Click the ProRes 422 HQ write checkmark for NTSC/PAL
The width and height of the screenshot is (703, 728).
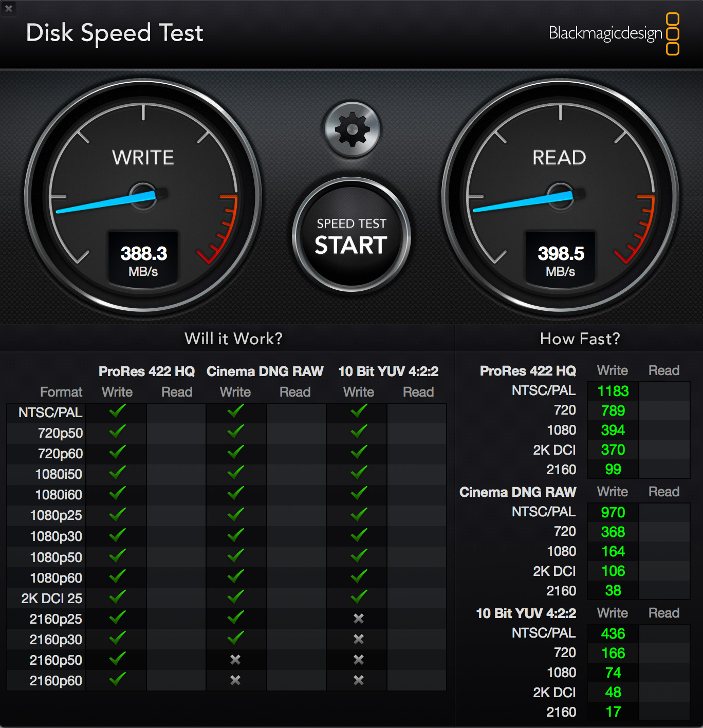tap(117, 411)
